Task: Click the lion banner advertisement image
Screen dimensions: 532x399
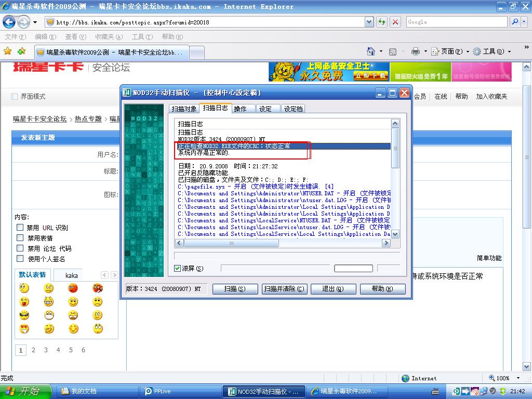Action: (329, 72)
